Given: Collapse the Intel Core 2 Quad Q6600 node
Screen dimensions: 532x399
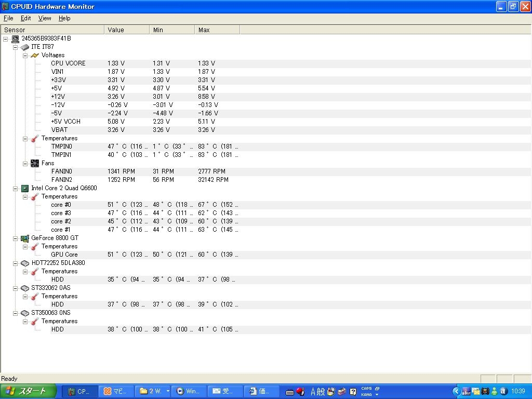Looking at the screenshot, I should pyautogui.click(x=15, y=189).
